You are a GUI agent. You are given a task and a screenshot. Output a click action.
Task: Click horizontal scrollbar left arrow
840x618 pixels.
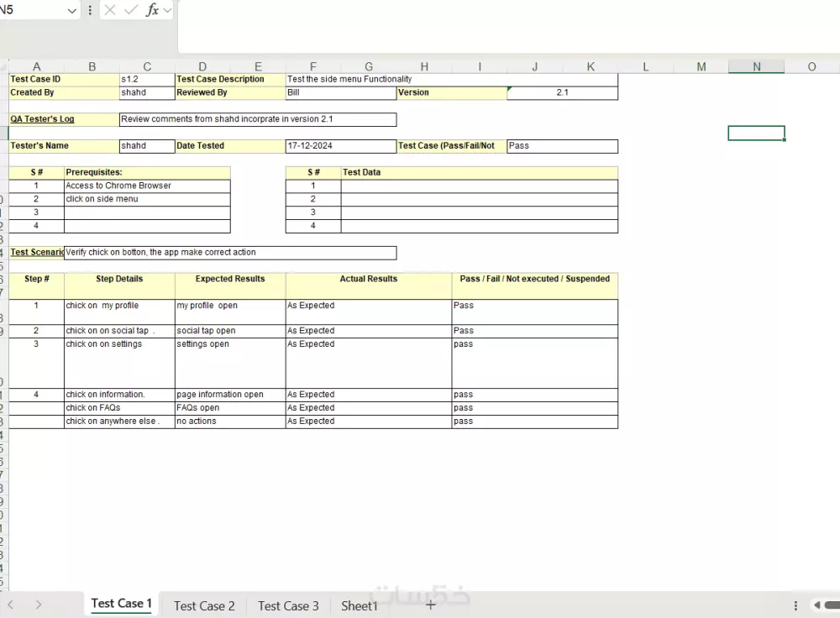[817, 605]
